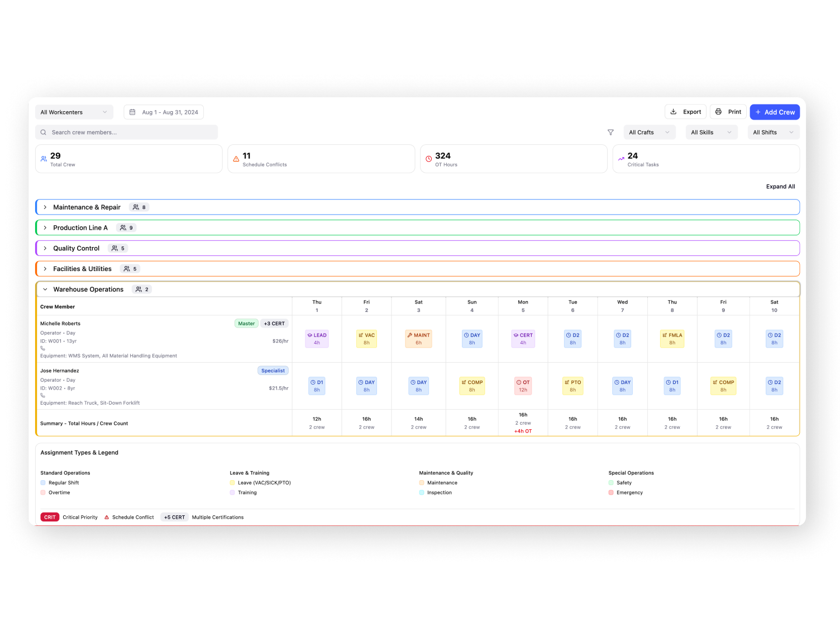Viewport: 840px width, 626px height.
Task: Click the 'Jose Hernandez' crew name
Action: pyautogui.click(x=60, y=371)
